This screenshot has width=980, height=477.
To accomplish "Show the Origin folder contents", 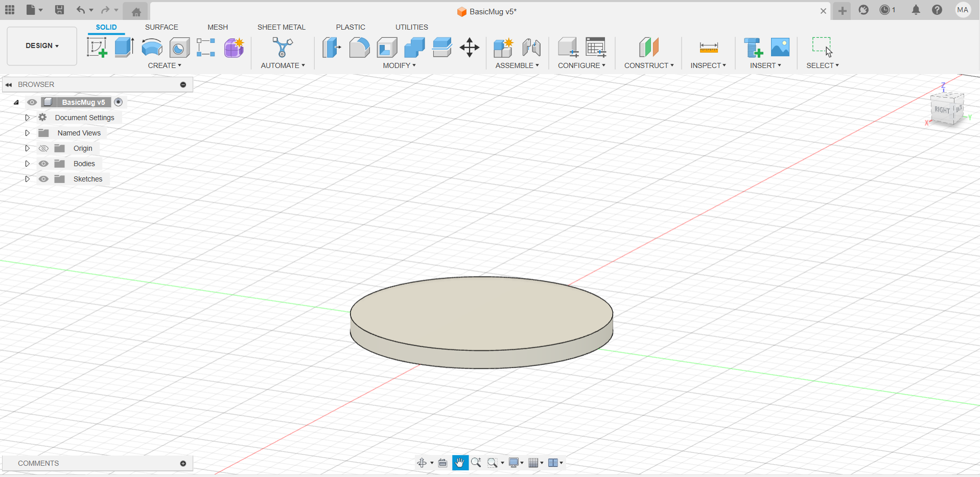I will 27,148.
